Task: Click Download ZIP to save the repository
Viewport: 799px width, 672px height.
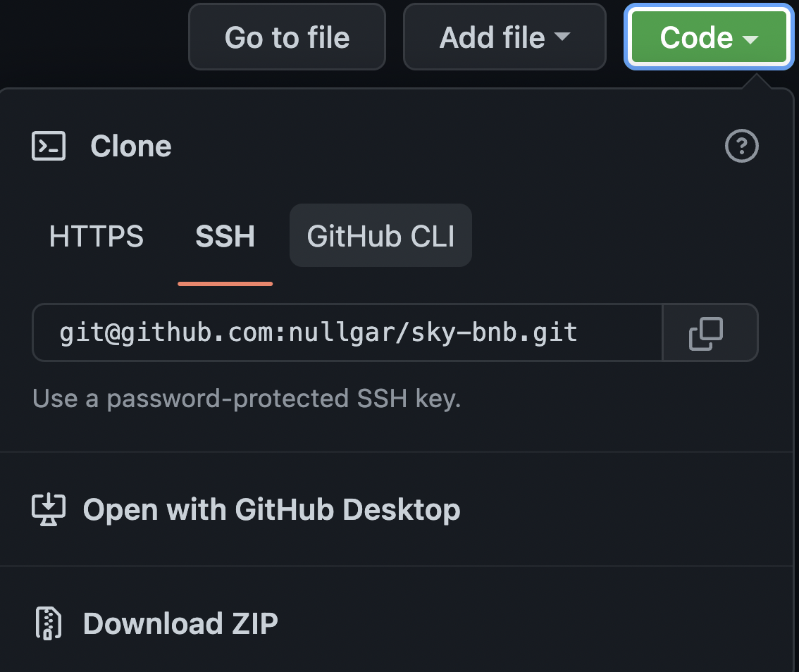Action: (x=180, y=623)
